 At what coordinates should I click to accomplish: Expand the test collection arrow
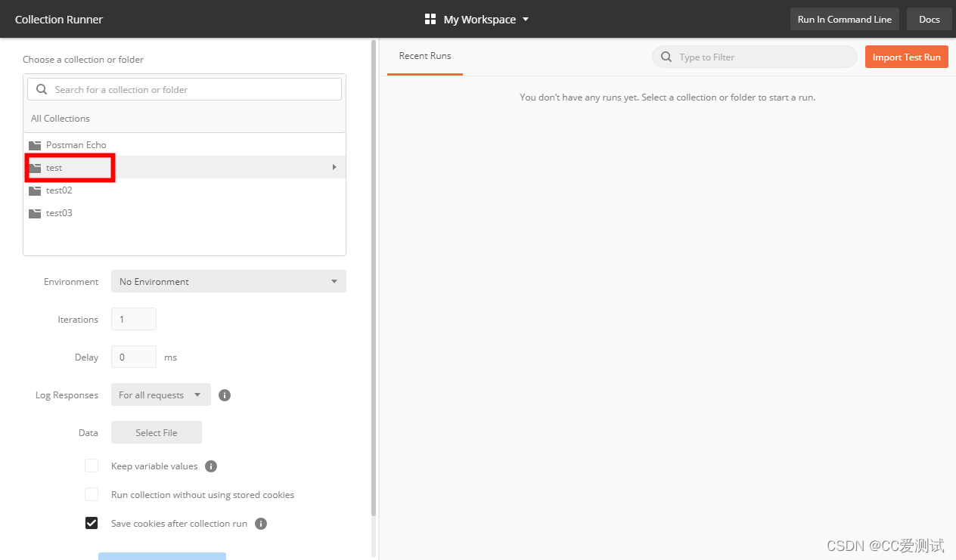[x=334, y=167]
